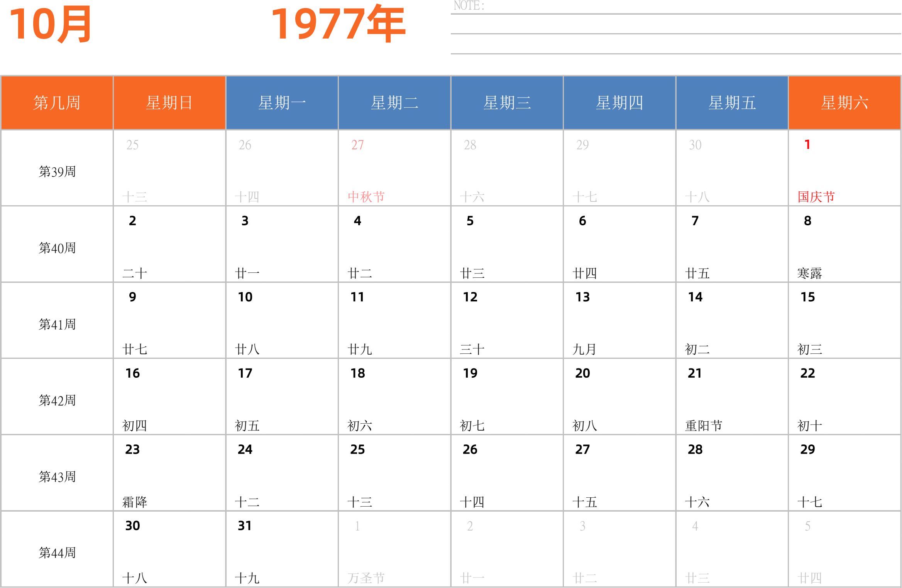The image size is (902, 588).
Task: Select bold date 4 (廿二)
Action: point(357,221)
